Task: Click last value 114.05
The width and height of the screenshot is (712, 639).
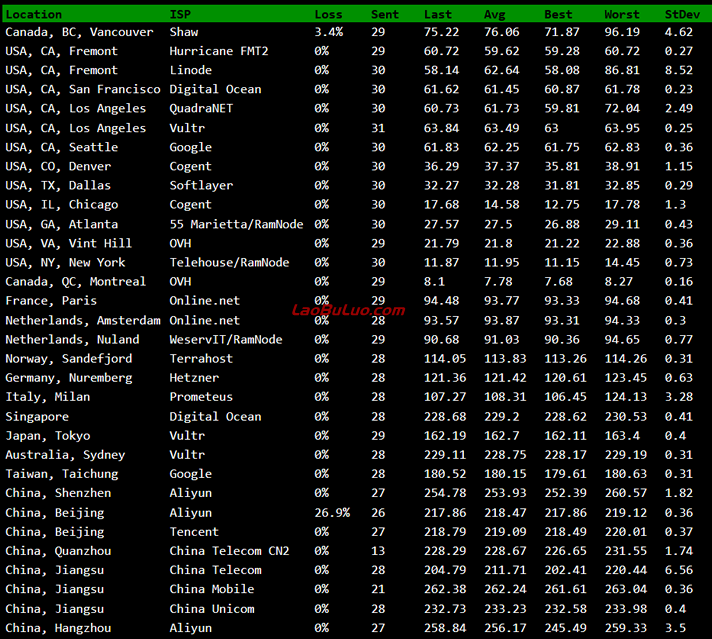Action: tap(445, 359)
